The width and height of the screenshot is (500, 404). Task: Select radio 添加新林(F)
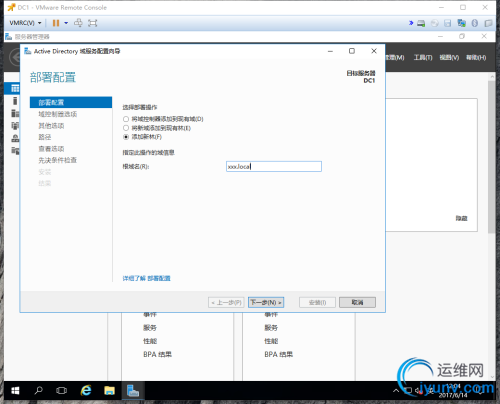(126, 137)
